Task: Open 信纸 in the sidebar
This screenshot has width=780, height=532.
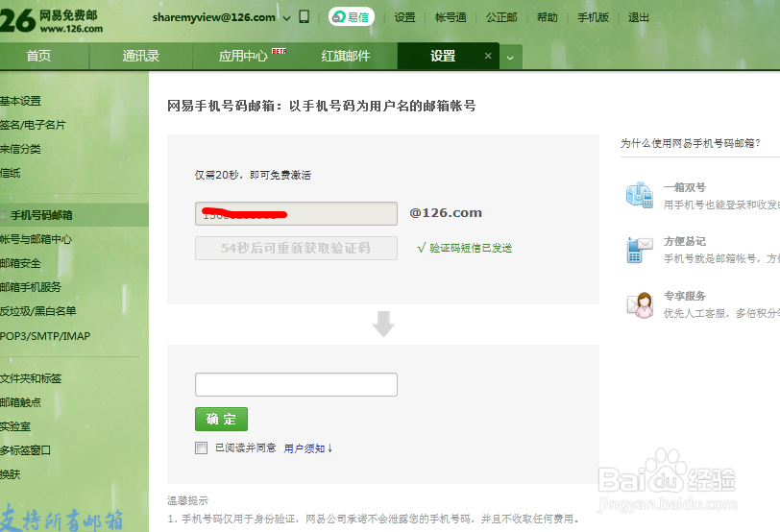Action: click(11, 173)
